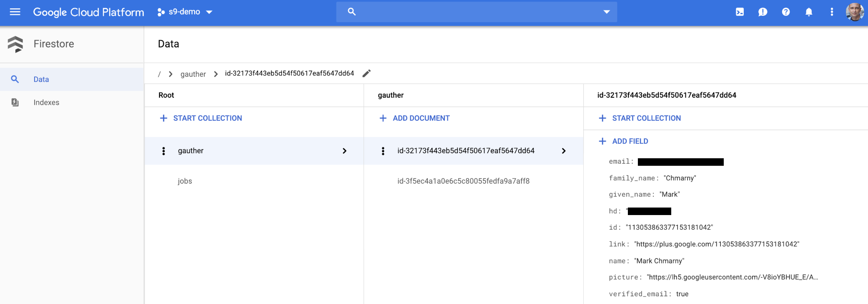Click the hd field
Image resolution: width=868 pixels, height=304 pixels.
(x=640, y=211)
